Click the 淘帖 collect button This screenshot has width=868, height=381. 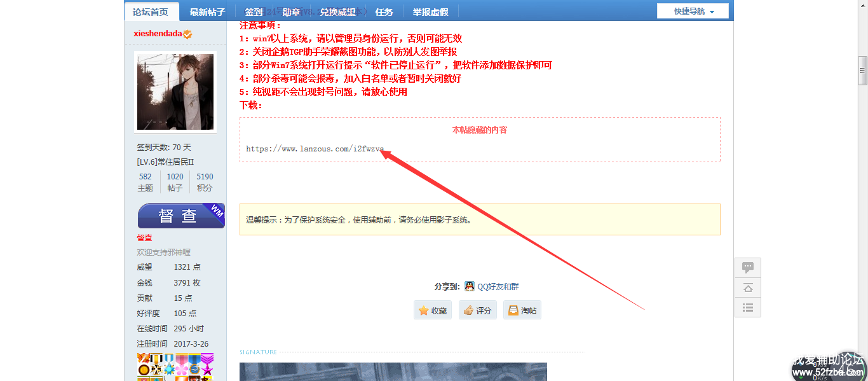point(522,310)
